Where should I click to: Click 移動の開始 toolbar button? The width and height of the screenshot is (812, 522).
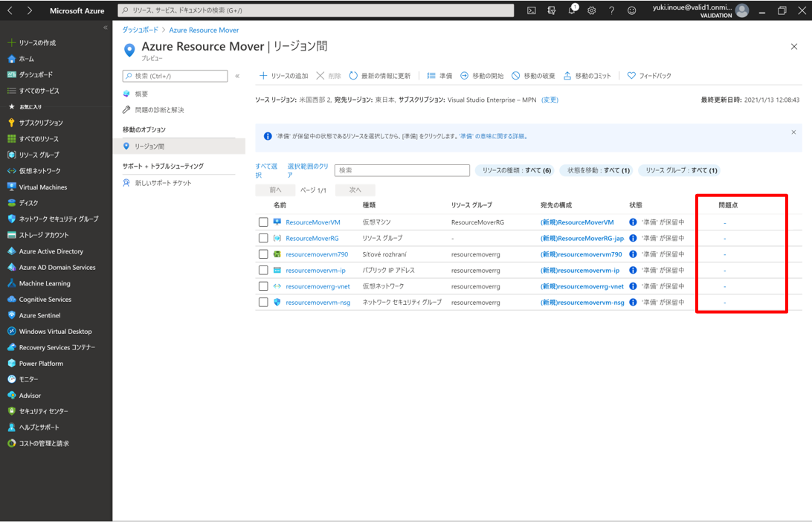[482, 76]
